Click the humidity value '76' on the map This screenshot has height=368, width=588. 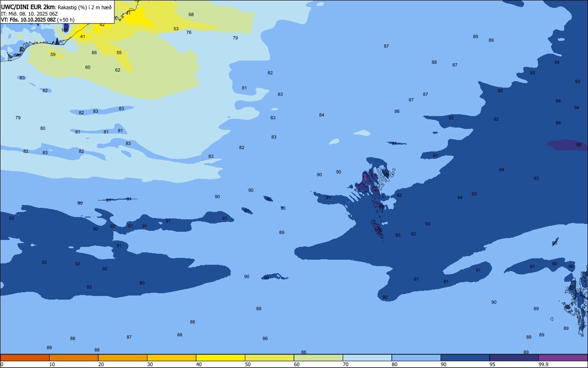coord(189,33)
